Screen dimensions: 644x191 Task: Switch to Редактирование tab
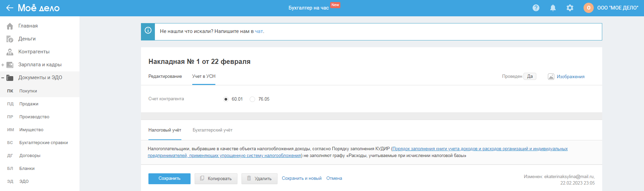click(x=165, y=76)
